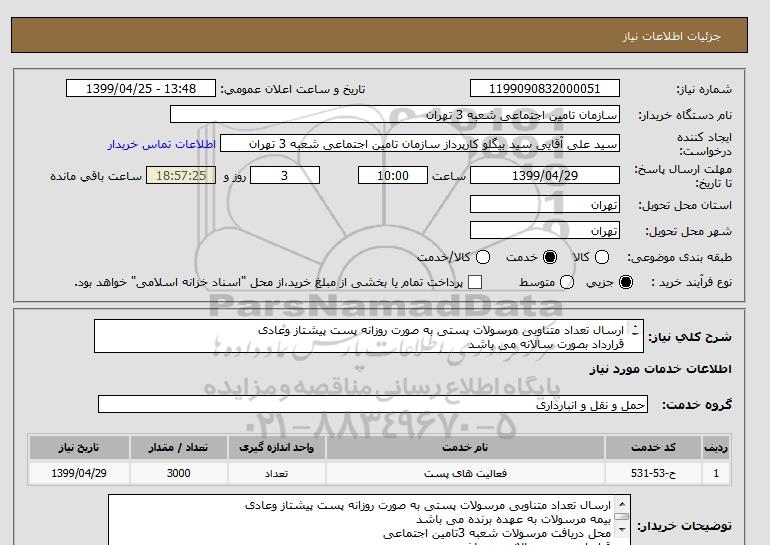Click the تعداد / مقدار column header
The image size is (770, 545).
178,447
